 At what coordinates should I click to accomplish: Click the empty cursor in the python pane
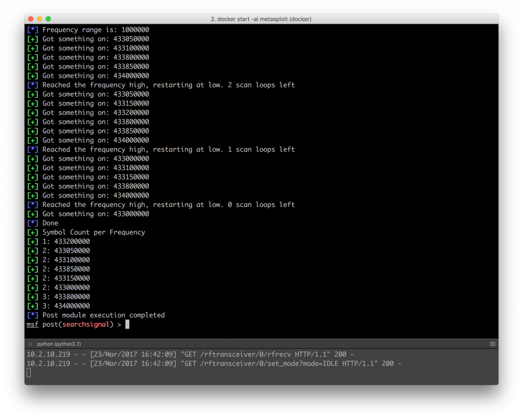click(x=29, y=372)
